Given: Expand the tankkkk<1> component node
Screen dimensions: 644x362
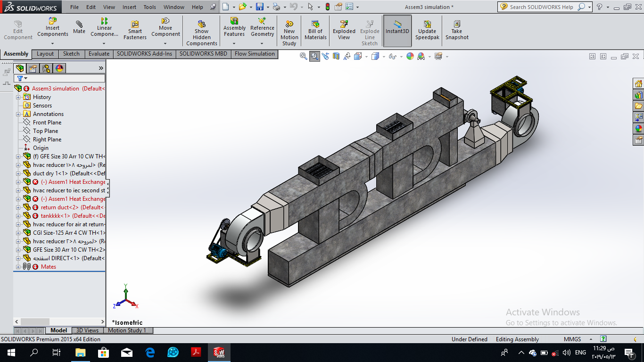Looking at the screenshot, I should [18, 216].
